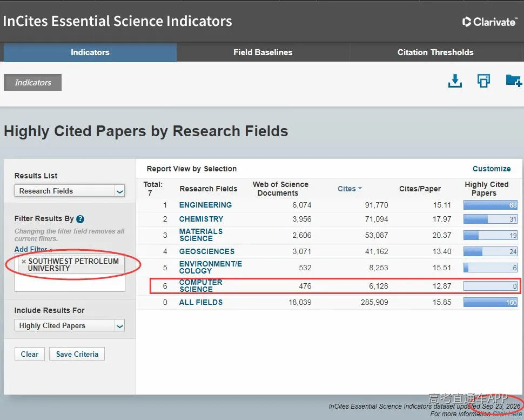This screenshot has height=420, width=524.
Task: Open the Filter Results By help icon
Action: [80, 219]
